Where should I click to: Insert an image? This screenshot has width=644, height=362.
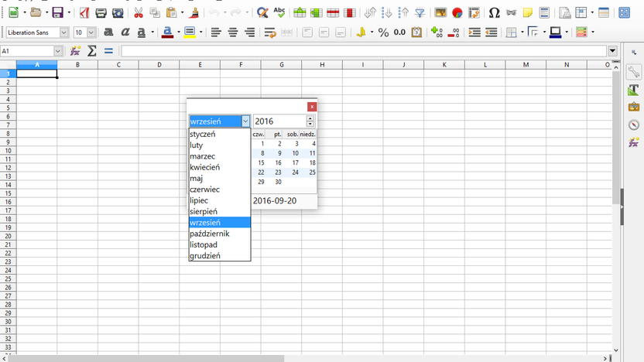[440, 12]
